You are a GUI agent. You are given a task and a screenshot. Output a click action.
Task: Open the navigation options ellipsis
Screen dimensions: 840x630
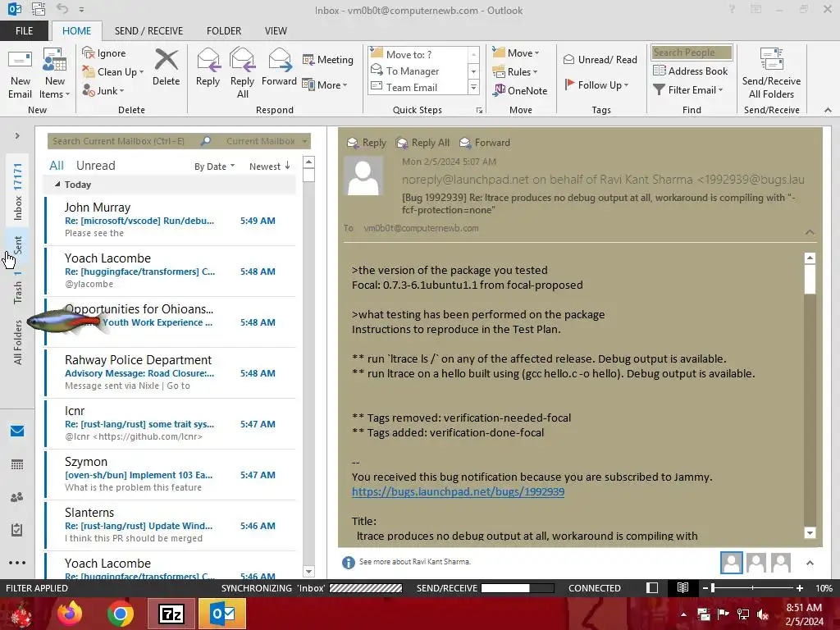click(17, 563)
